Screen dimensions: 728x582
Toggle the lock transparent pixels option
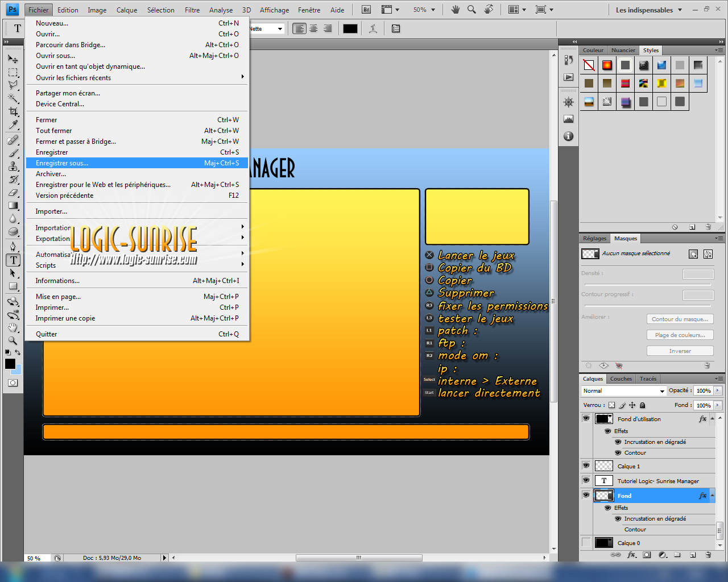click(611, 405)
